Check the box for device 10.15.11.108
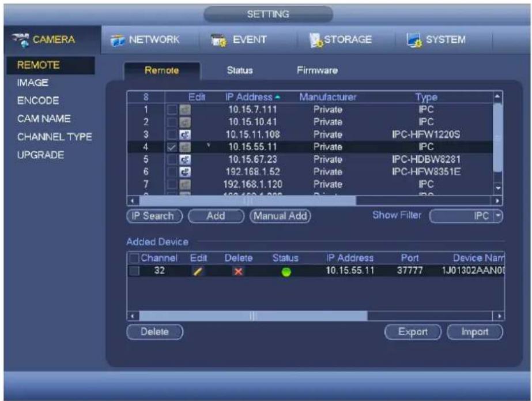Screen dimensions: 532x401 (x=172, y=134)
